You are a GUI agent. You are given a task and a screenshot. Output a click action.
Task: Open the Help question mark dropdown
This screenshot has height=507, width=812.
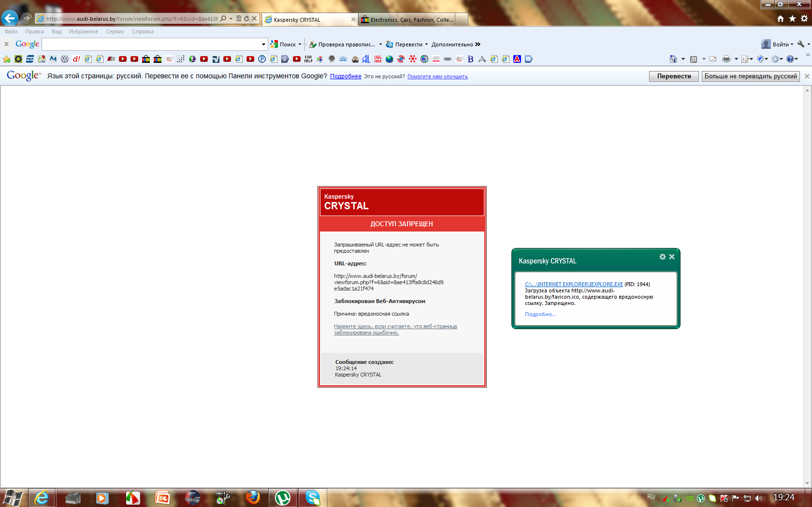[792, 59]
